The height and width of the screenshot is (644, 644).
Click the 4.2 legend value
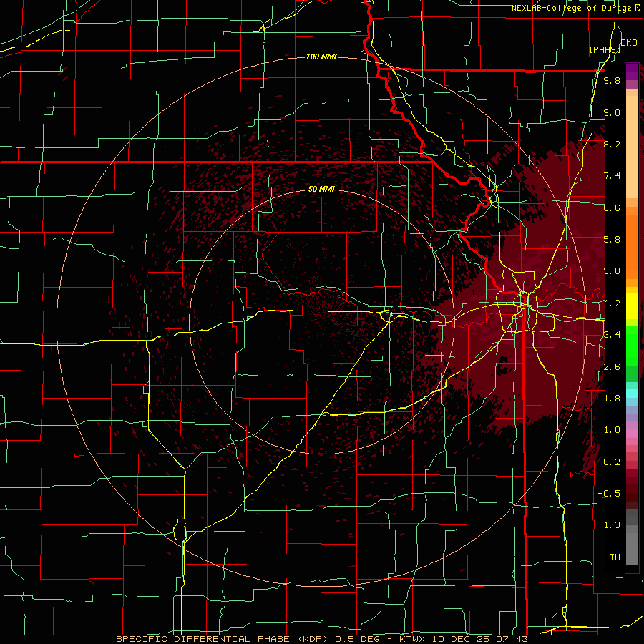click(x=612, y=303)
